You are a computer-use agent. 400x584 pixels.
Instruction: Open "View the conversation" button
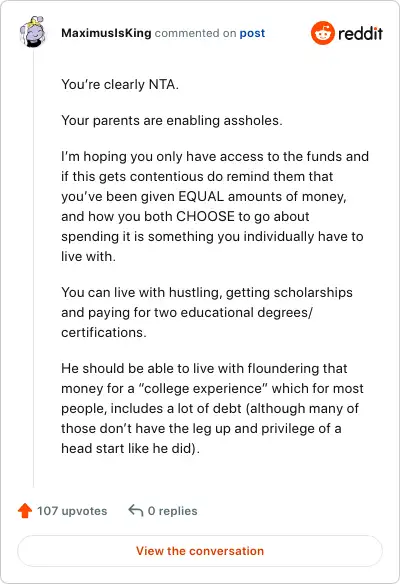tap(200, 551)
